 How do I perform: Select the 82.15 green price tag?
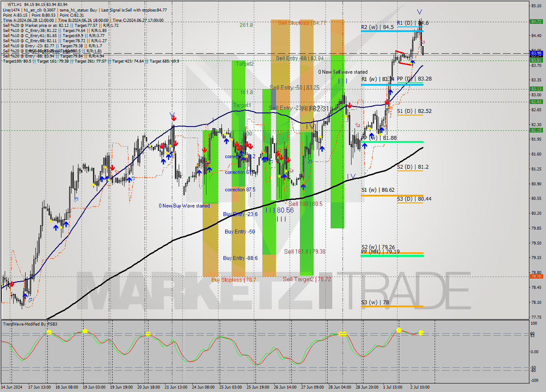[x=536, y=130]
